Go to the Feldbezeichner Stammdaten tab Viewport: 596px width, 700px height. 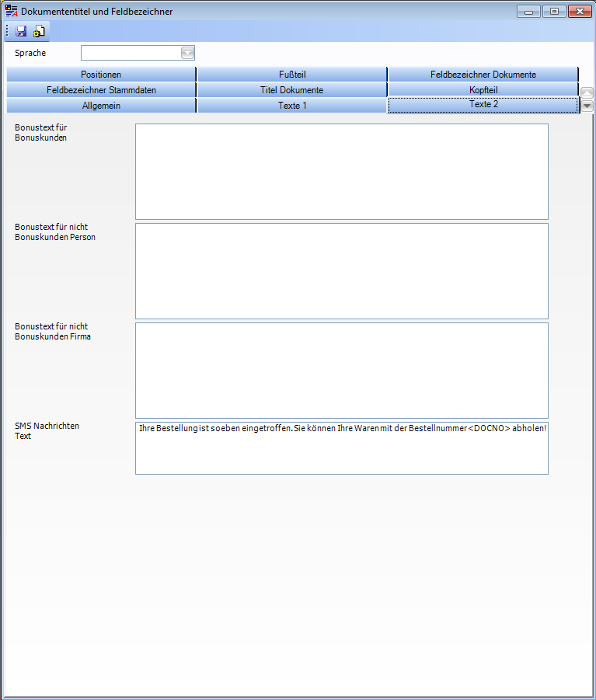[x=101, y=90]
